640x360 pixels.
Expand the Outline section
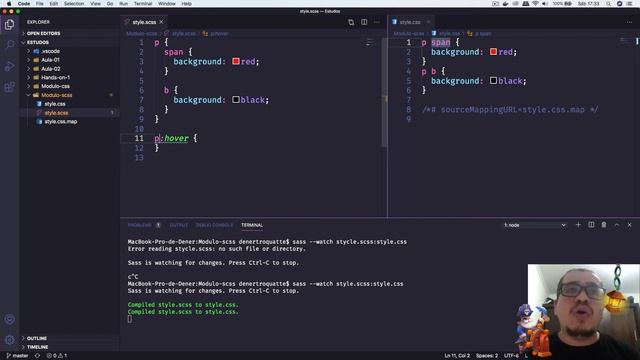point(69,338)
